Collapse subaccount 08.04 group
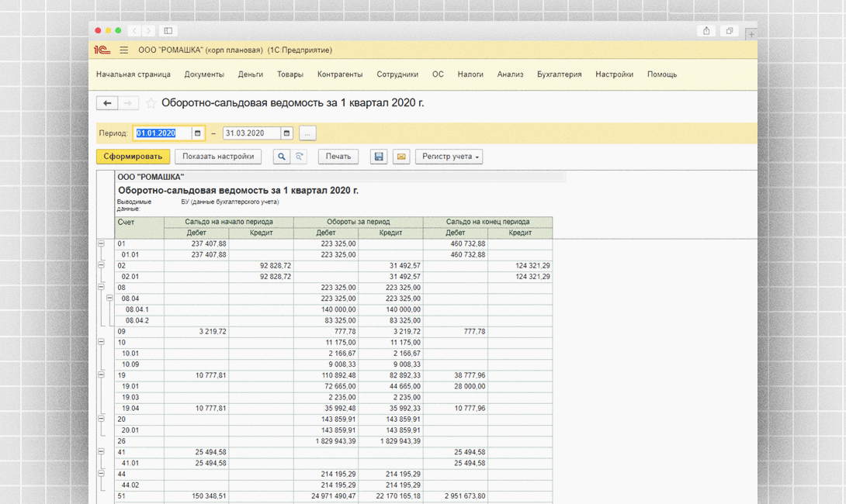The width and height of the screenshot is (846, 504). (109, 298)
